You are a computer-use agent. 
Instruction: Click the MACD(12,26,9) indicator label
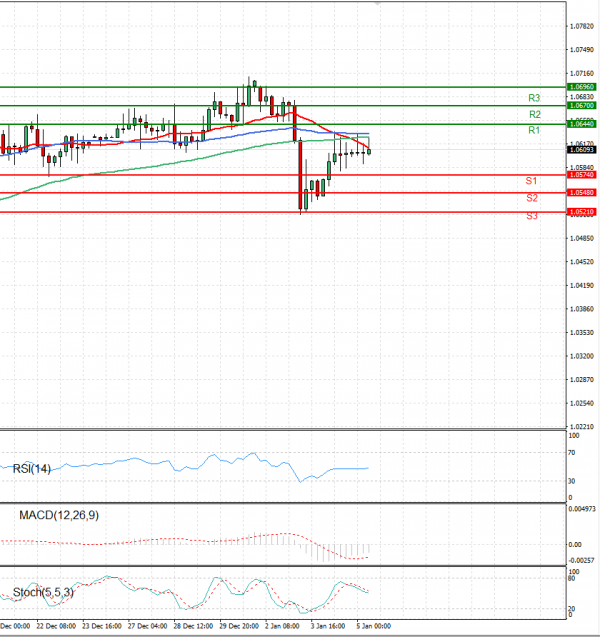point(59,515)
